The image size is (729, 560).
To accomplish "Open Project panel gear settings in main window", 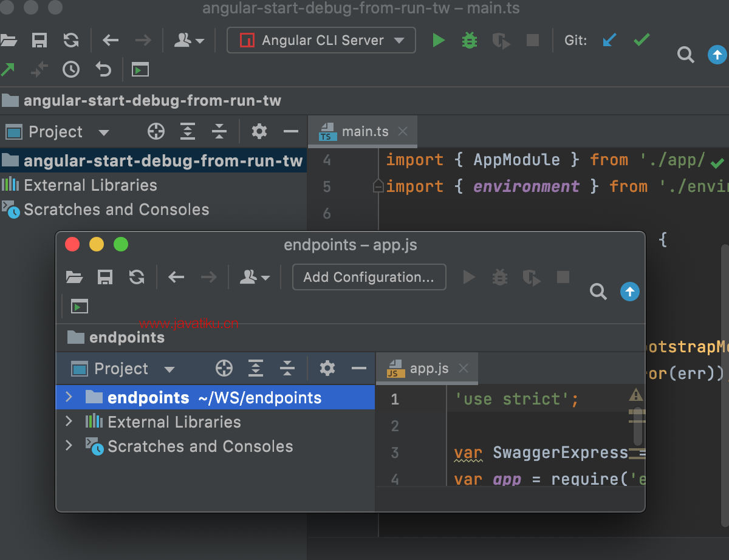I will (259, 131).
